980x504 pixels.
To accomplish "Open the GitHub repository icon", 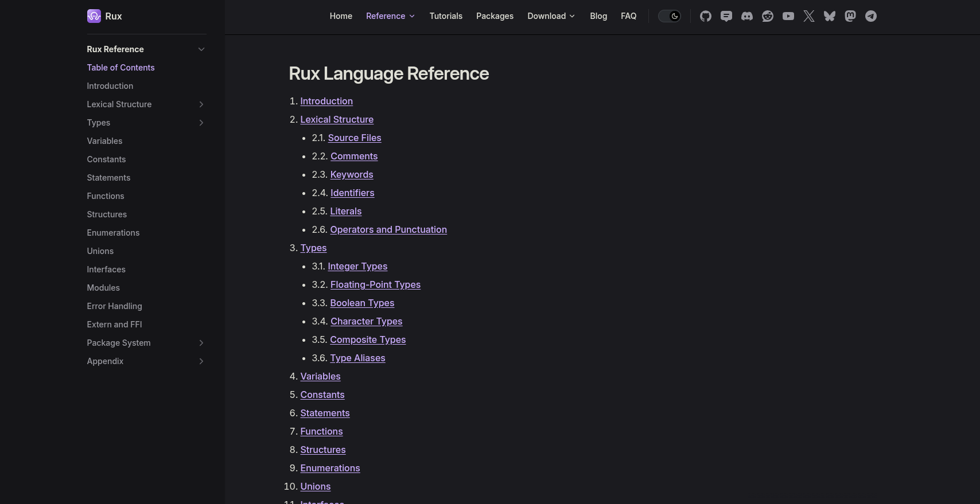I will point(706,16).
